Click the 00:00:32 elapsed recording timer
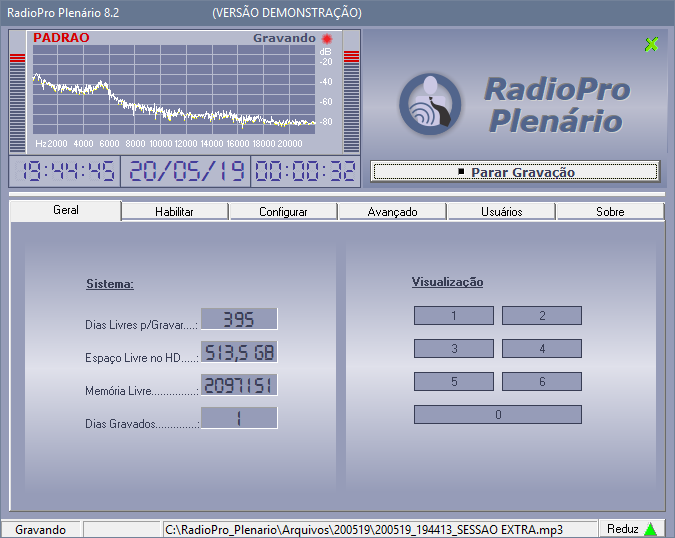 tap(305, 171)
